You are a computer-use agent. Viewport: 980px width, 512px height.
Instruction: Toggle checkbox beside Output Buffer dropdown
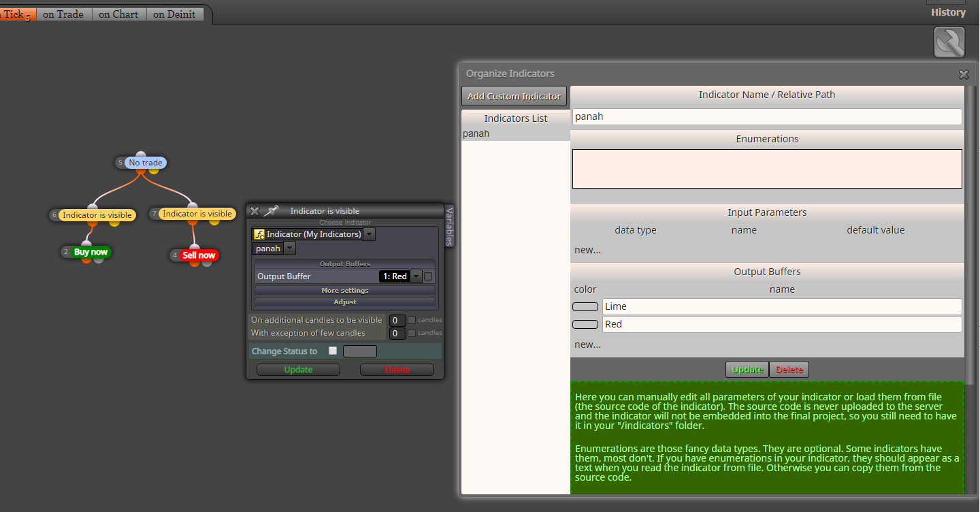point(428,276)
